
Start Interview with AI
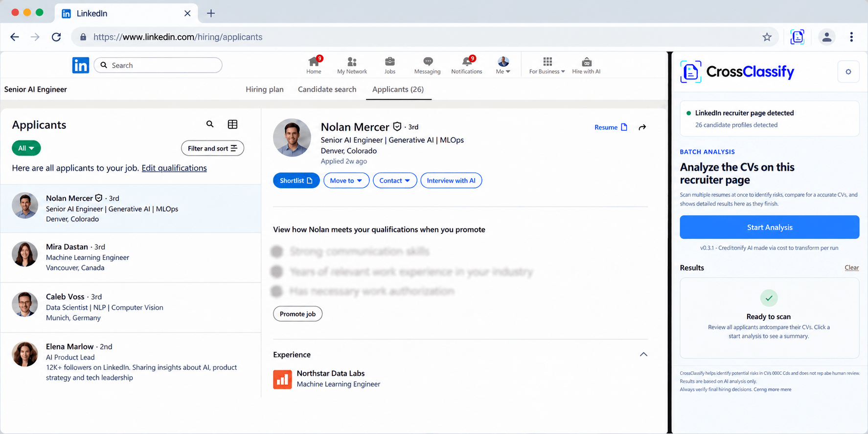(x=451, y=181)
